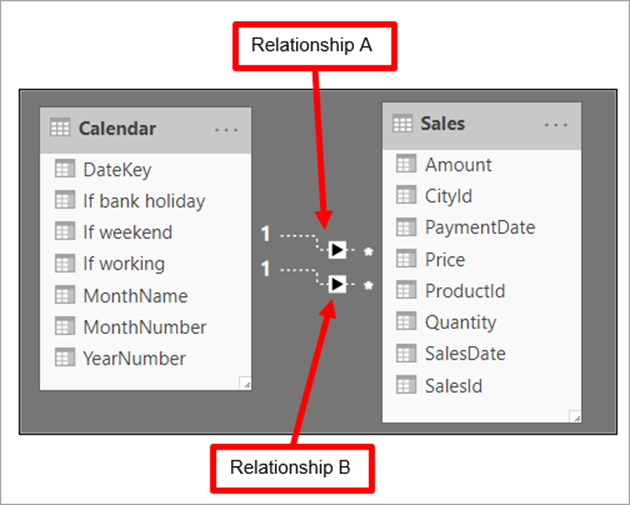630x505 pixels.
Task: Open the Calendar table ellipsis menu
Action: 226,129
